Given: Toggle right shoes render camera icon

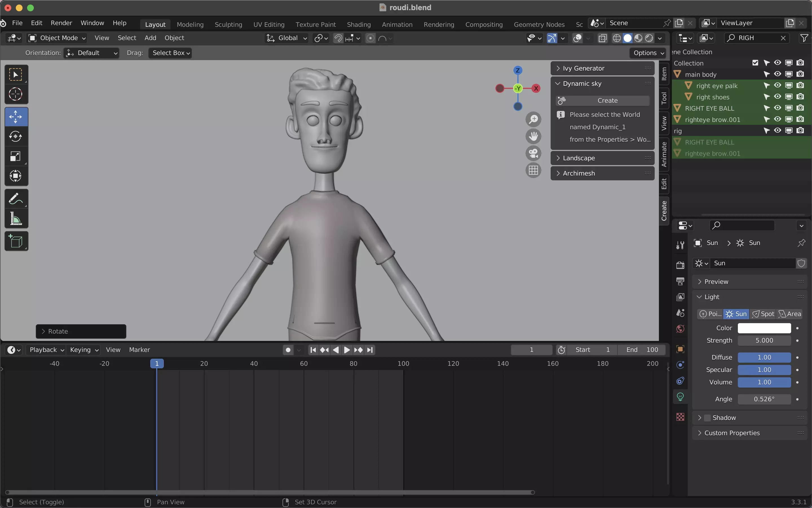Looking at the screenshot, I should [800, 97].
